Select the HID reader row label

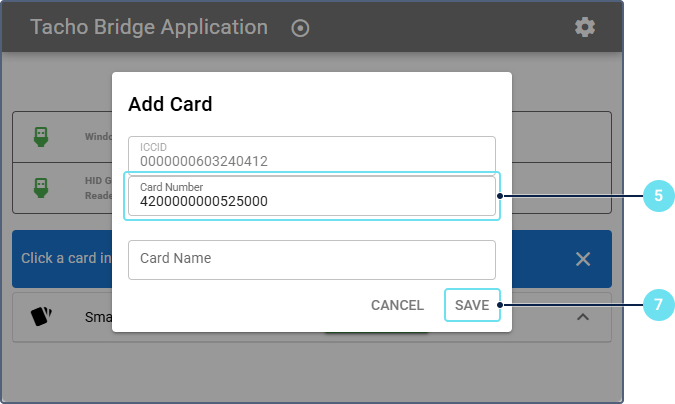click(x=98, y=188)
